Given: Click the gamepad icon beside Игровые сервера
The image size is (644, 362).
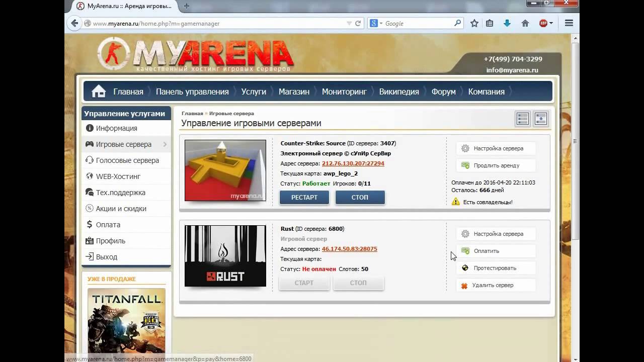Looking at the screenshot, I should click(x=89, y=144).
